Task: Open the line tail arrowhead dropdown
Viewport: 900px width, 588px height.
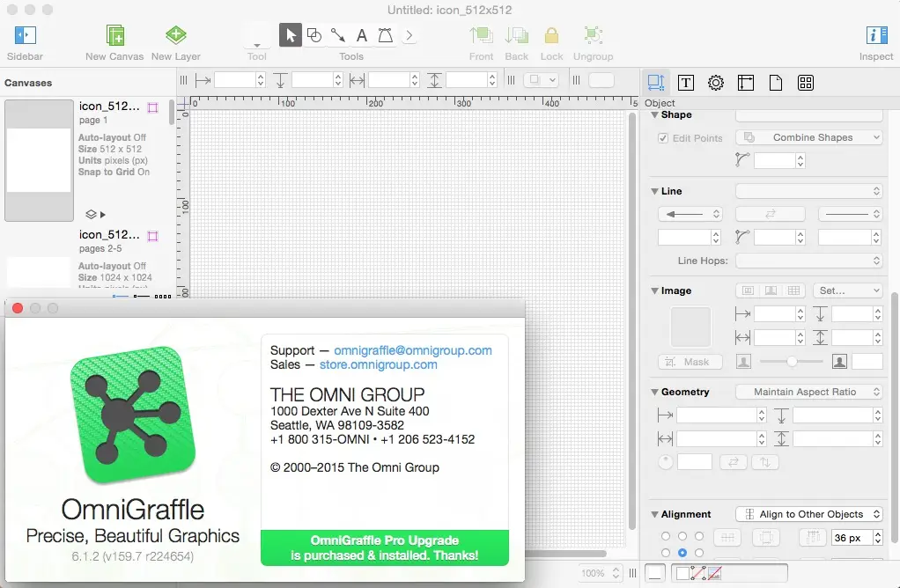Action: [690, 214]
